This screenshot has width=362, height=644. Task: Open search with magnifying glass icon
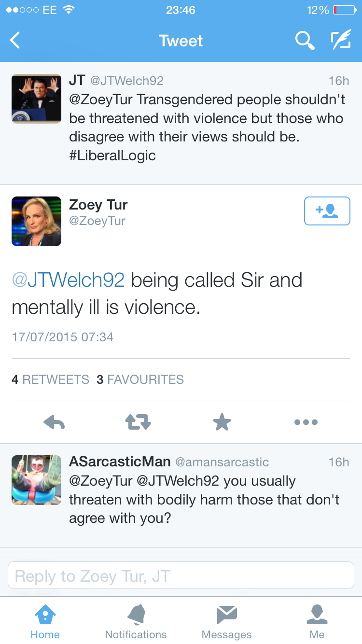point(305,41)
